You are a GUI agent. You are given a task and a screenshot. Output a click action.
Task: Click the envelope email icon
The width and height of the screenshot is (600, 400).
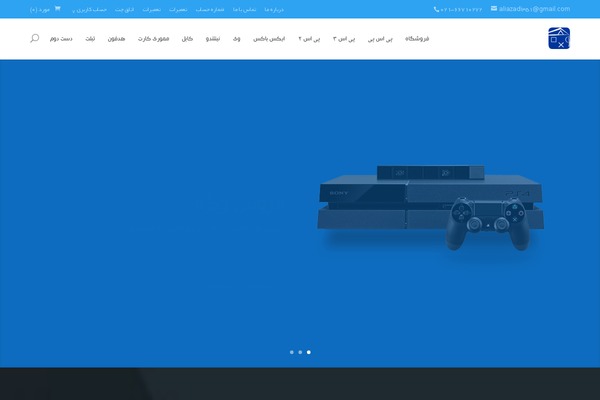click(x=494, y=8)
